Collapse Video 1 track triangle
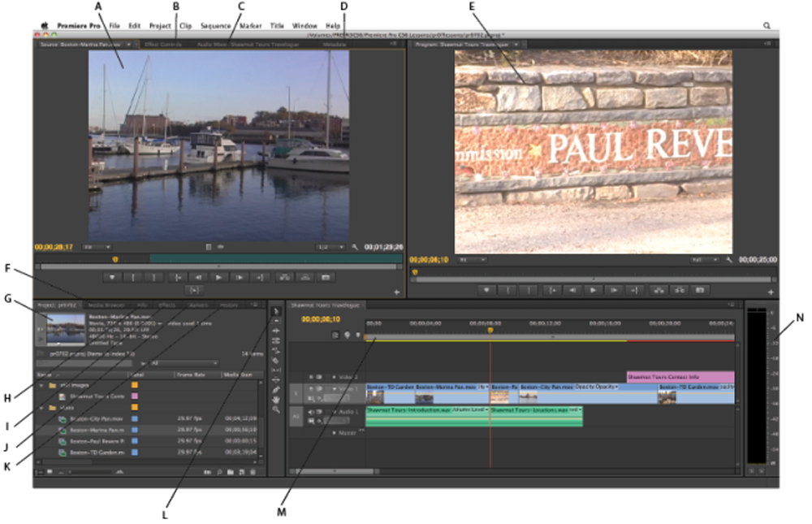The image size is (812, 524). click(334, 388)
